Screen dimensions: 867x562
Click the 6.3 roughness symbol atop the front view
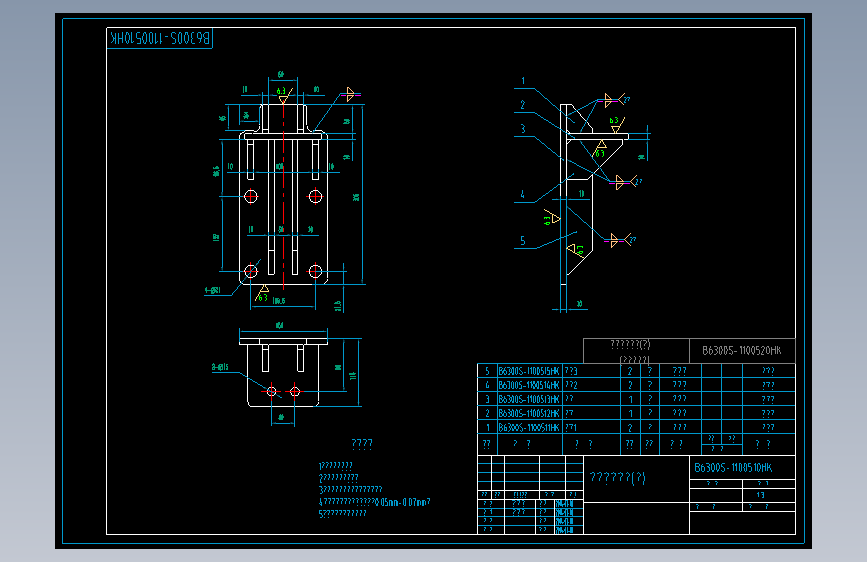pos(284,95)
